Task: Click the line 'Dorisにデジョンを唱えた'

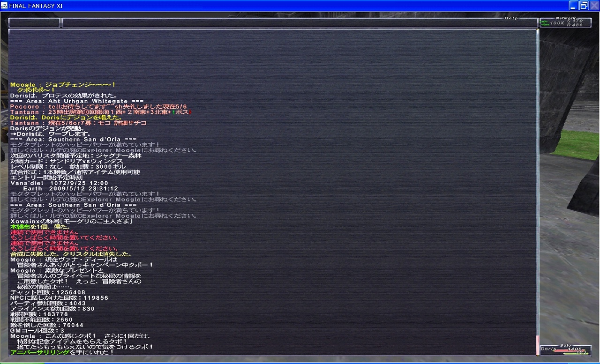Action: [x=67, y=117]
